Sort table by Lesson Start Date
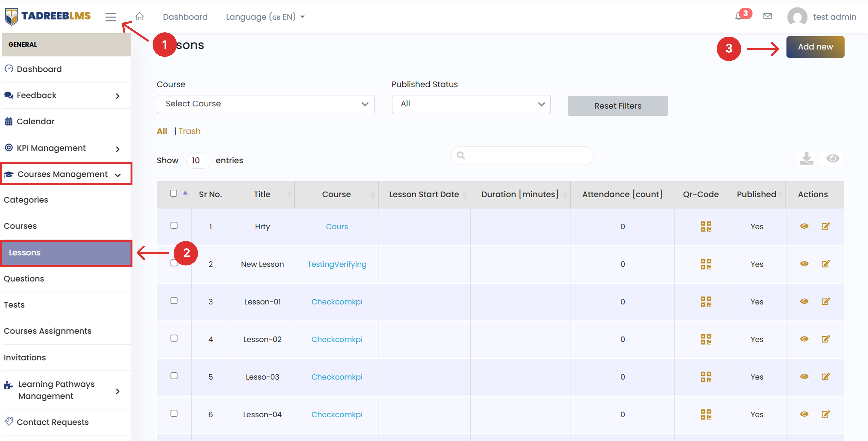868x441 pixels. pyautogui.click(x=424, y=195)
